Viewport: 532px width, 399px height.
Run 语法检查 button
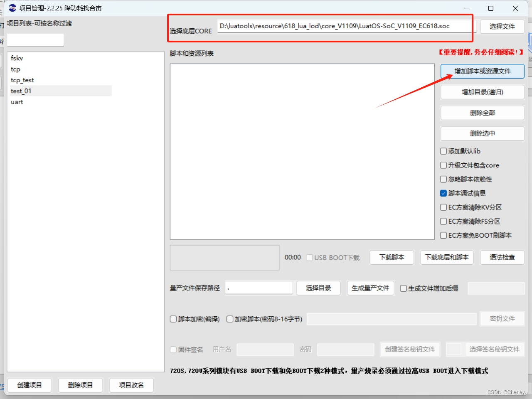(502, 257)
